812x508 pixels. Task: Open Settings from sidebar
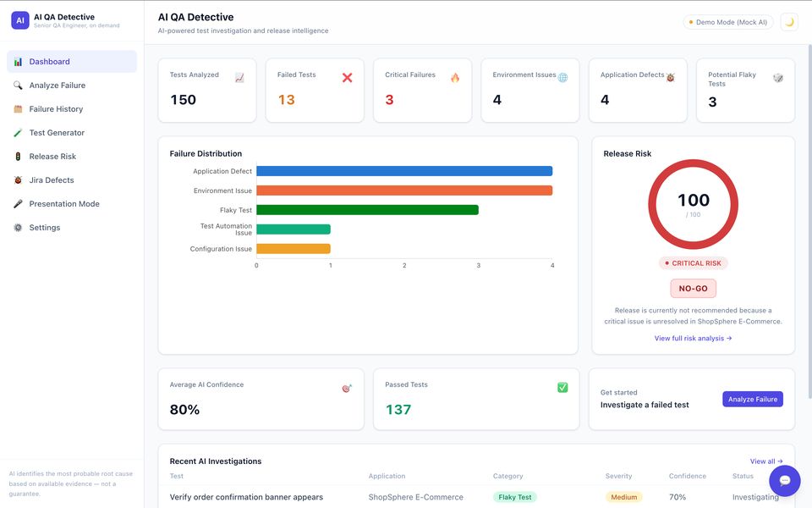pyautogui.click(x=72, y=228)
